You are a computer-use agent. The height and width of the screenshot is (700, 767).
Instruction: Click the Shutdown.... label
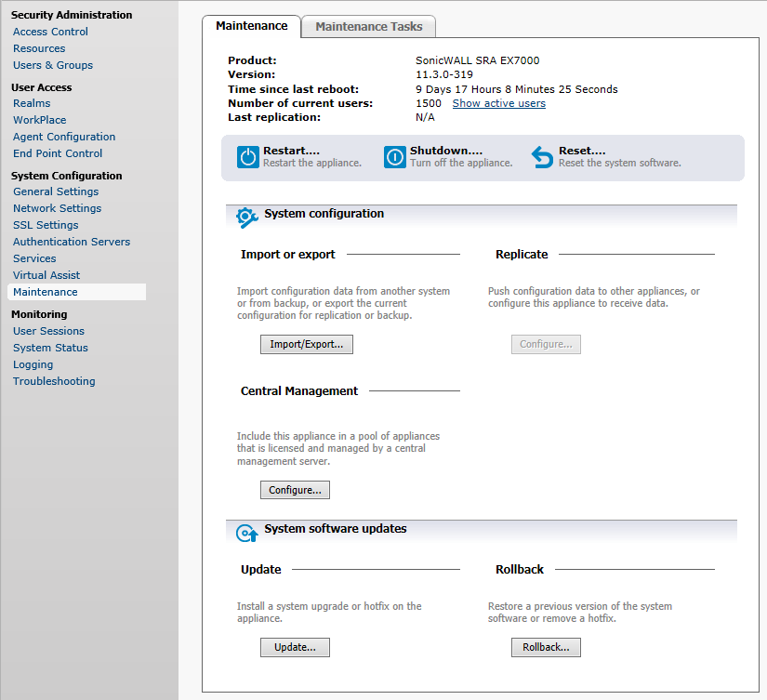point(446,151)
